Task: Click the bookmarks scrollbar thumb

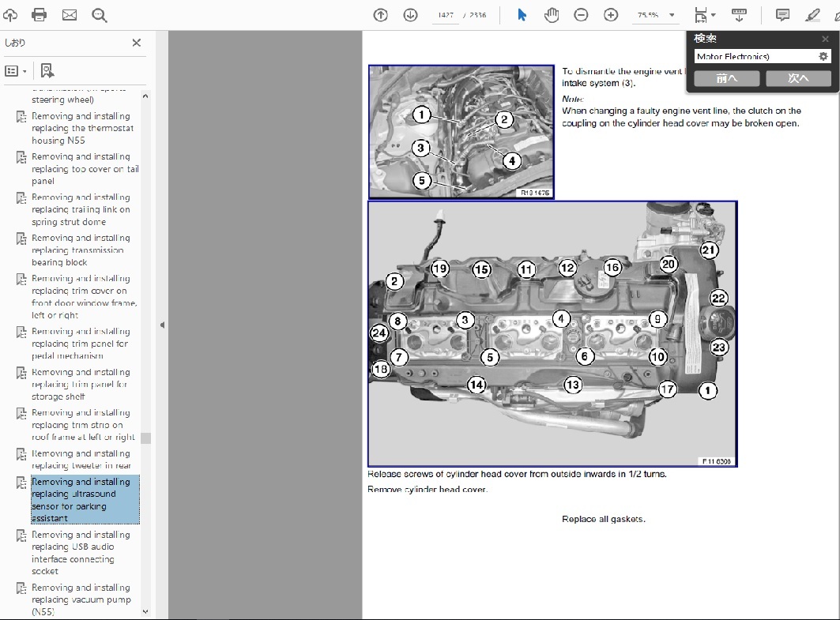Action: pos(145,438)
